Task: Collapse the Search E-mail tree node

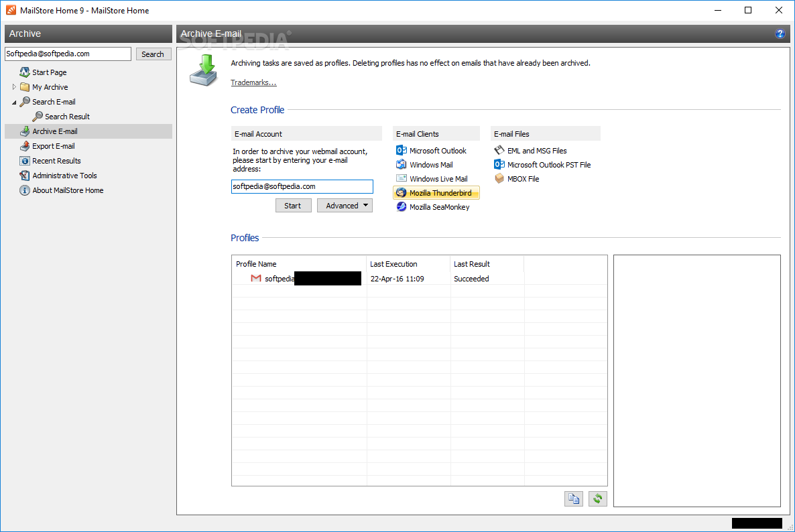Action: click(14, 103)
